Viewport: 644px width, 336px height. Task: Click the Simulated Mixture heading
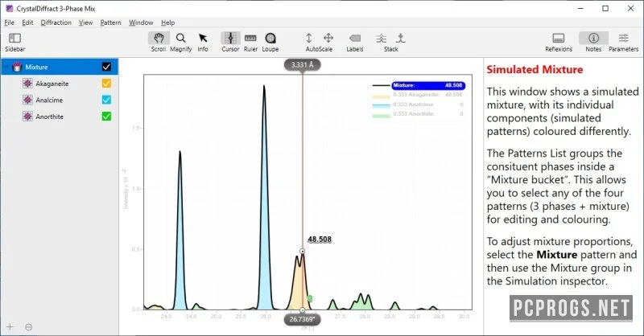coord(535,69)
